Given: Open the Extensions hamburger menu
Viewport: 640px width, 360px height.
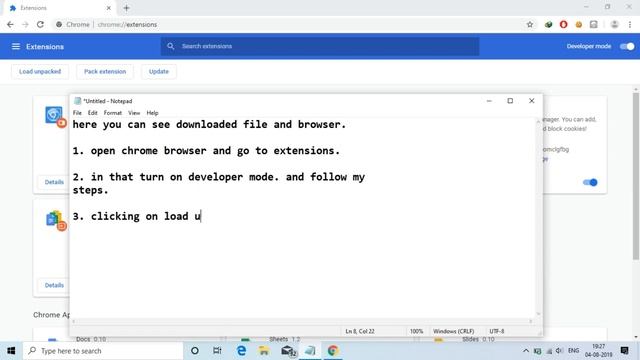Looking at the screenshot, I should pyautogui.click(x=16, y=47).
